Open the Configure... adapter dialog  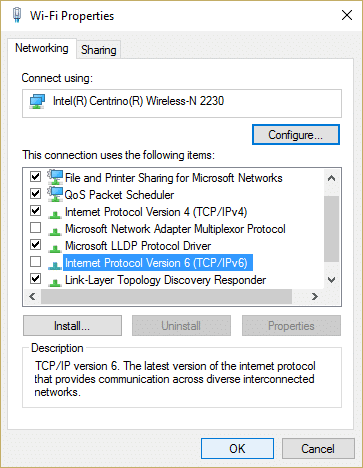pos(296,135)
